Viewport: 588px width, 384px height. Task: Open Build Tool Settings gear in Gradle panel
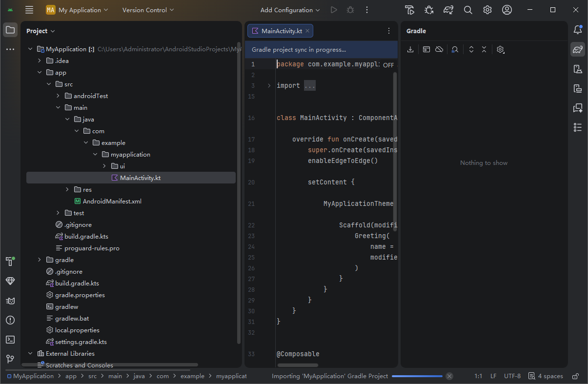500,49
